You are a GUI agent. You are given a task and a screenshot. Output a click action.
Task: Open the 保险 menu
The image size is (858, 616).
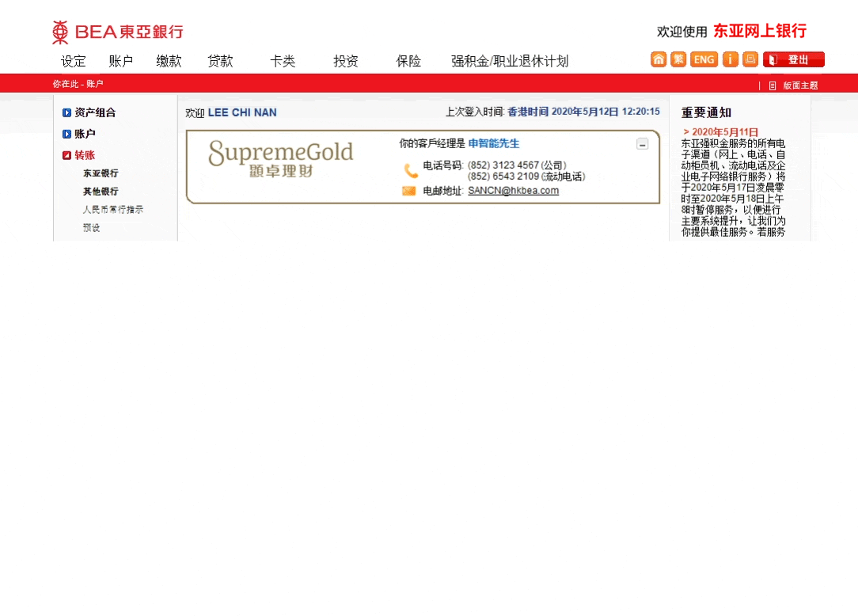coord(408,61)
